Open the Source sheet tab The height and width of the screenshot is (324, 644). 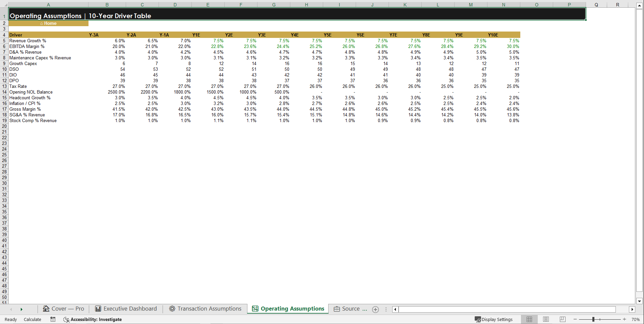[350, 309]
